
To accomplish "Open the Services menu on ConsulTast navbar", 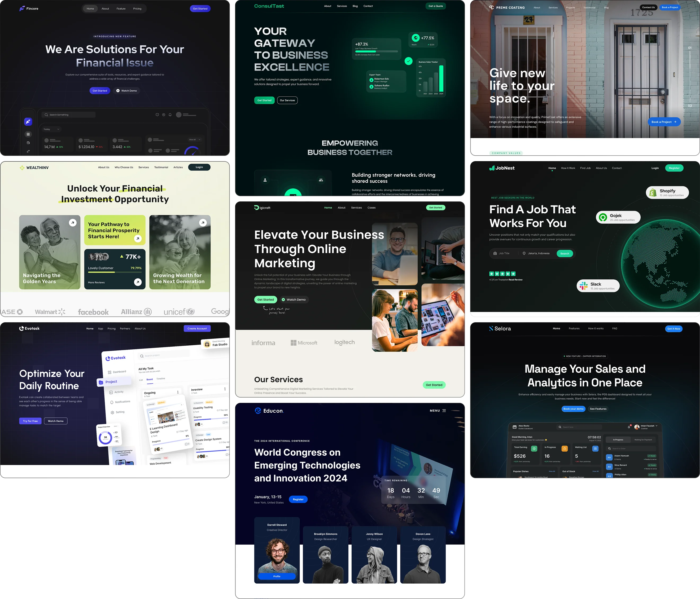I will pyautogui.click(x=342, y=6).
